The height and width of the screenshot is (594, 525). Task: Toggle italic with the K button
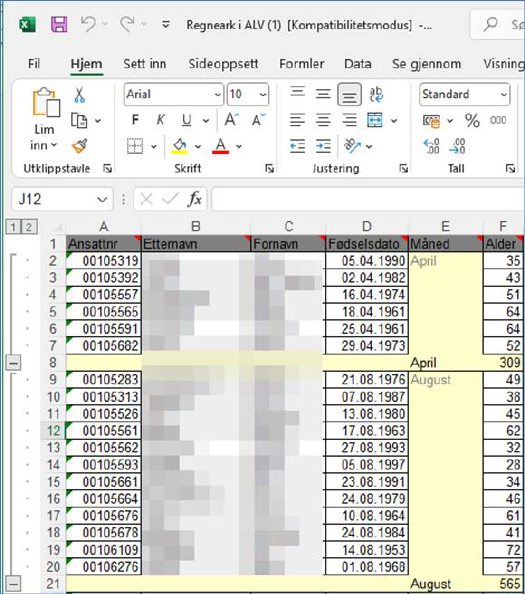click(161, 120)
